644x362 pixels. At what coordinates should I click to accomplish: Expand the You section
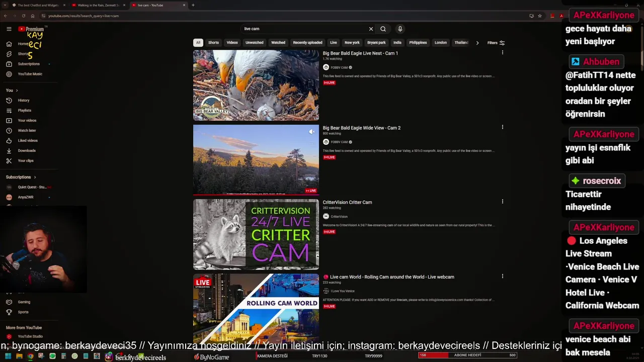pyautogui.click(x=12, y=90)
